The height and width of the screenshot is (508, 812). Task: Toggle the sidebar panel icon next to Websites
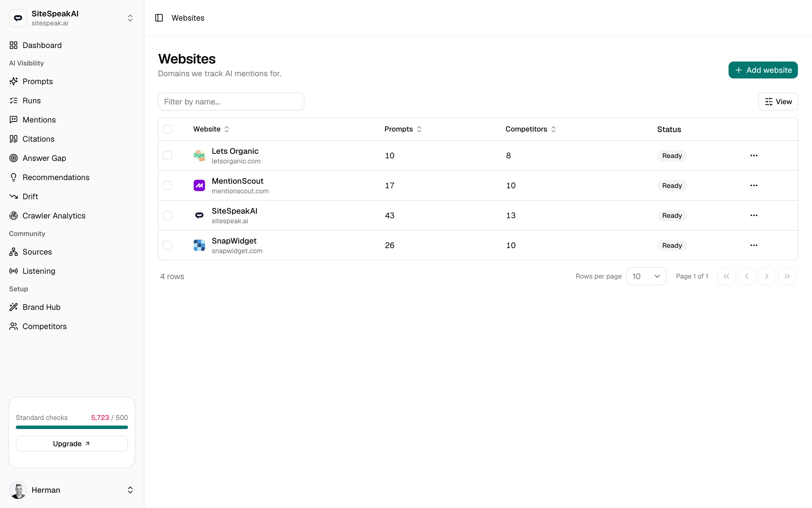[x=159, y=18]
